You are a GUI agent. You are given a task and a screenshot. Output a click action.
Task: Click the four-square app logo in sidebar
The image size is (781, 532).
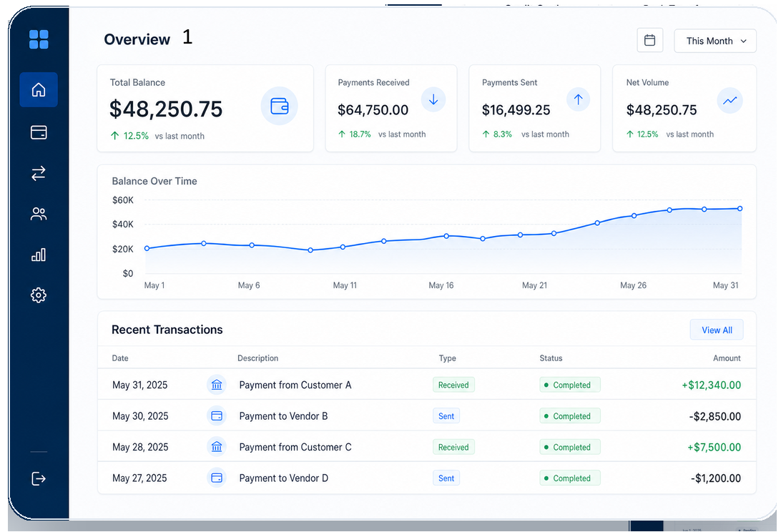point(39,39)
